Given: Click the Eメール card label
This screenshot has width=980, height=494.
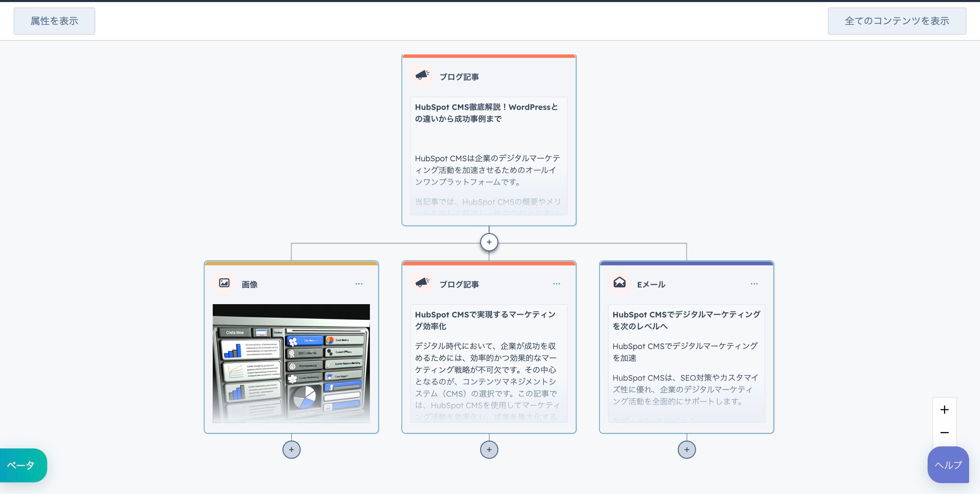Looking at the screenshot, I should (x=651, y=284).
